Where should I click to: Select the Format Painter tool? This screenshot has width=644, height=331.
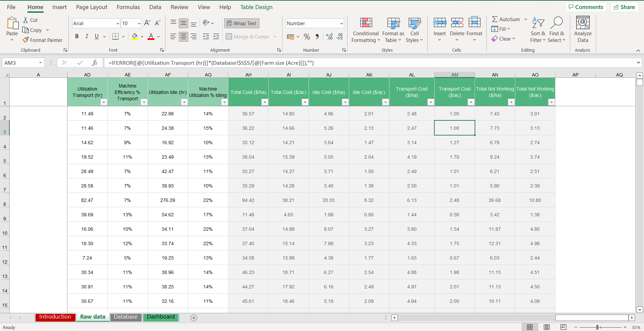click(x=43, y=40)
